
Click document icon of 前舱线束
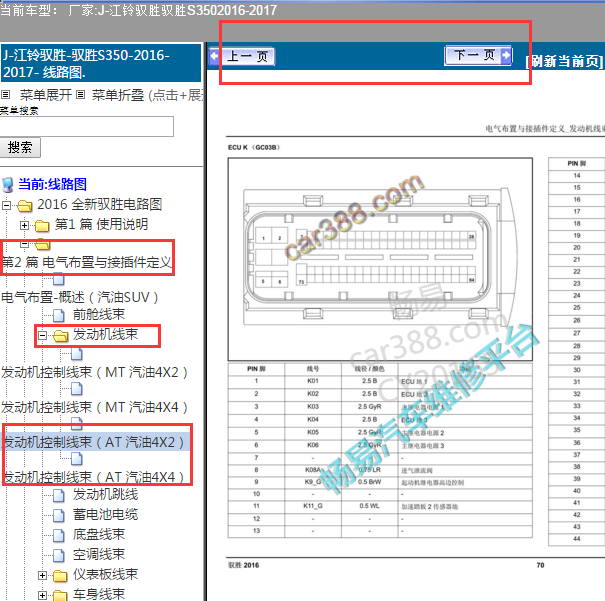pos(59,316)
